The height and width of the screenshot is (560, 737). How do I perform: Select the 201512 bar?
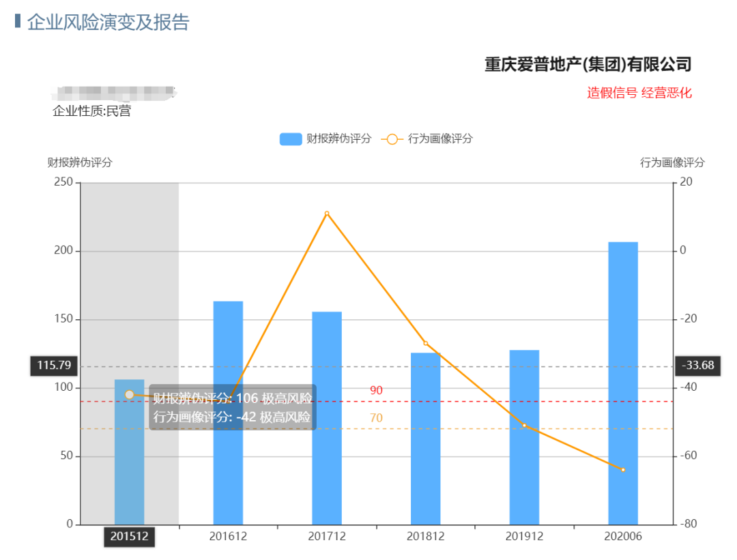(x=129, y=452)
